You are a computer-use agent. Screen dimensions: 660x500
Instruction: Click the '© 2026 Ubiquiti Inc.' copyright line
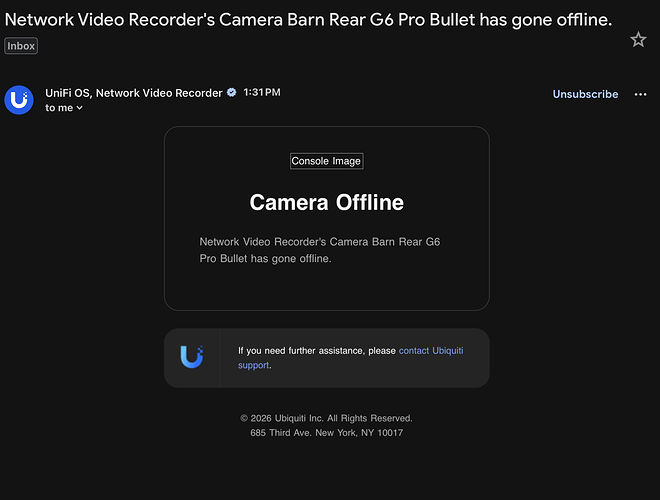click(326, 418)
